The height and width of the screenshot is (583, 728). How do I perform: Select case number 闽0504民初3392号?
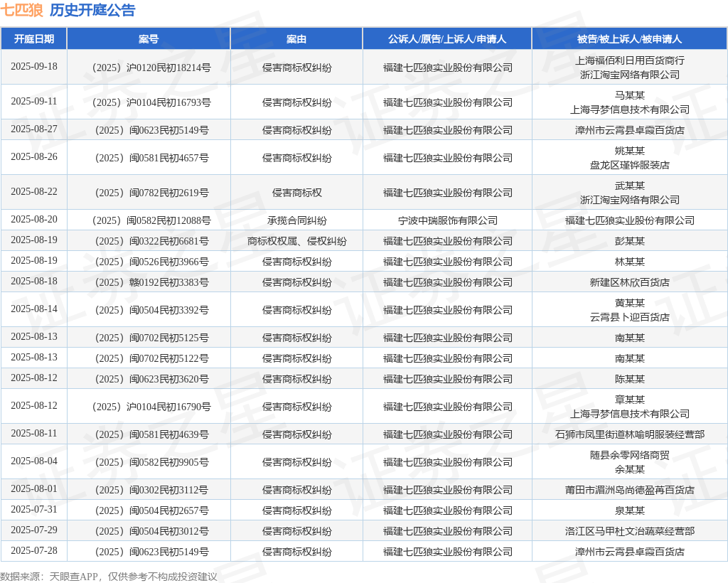coord(151,310)
